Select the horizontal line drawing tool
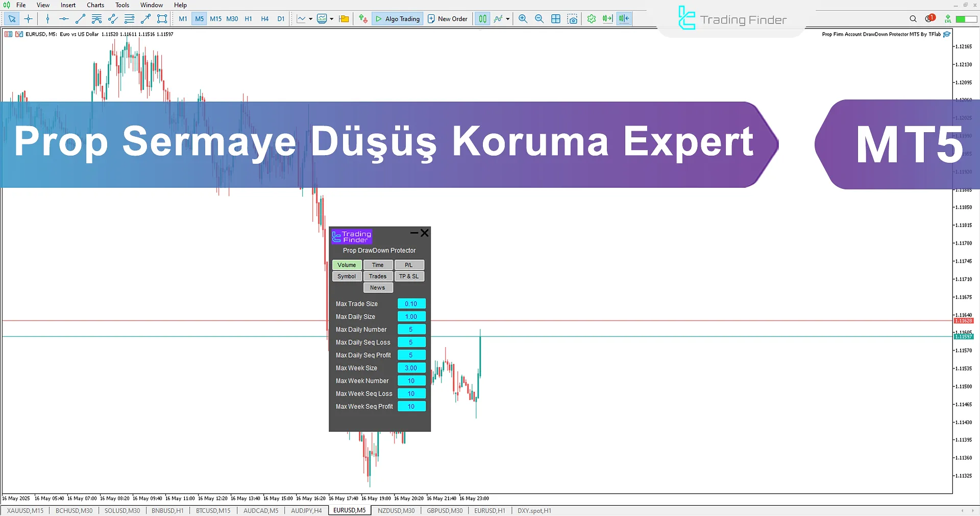980x516 pixels. pyautogui.click(x=64, y=19)
